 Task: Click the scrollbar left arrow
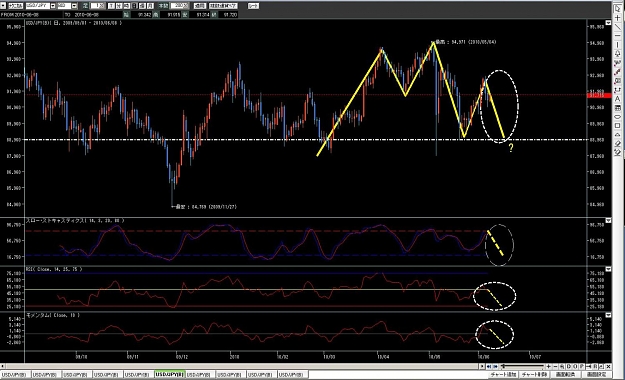coord(2,366)
